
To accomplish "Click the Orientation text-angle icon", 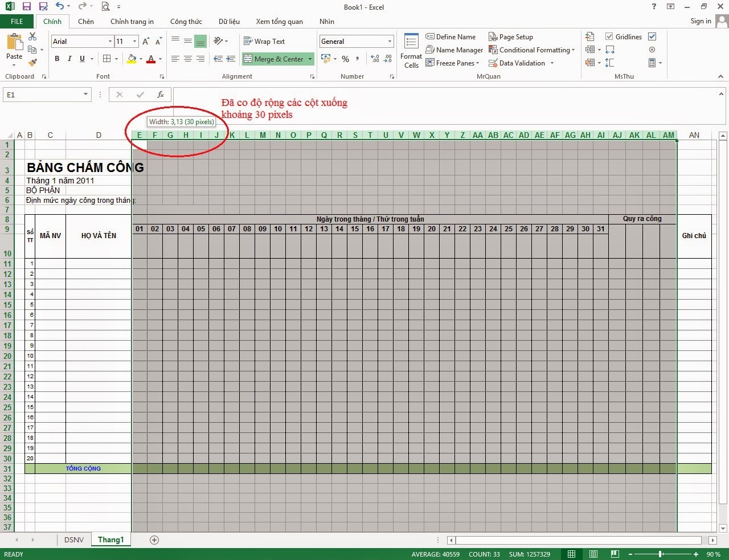I will pyautogui.click(x=218, y=41).
